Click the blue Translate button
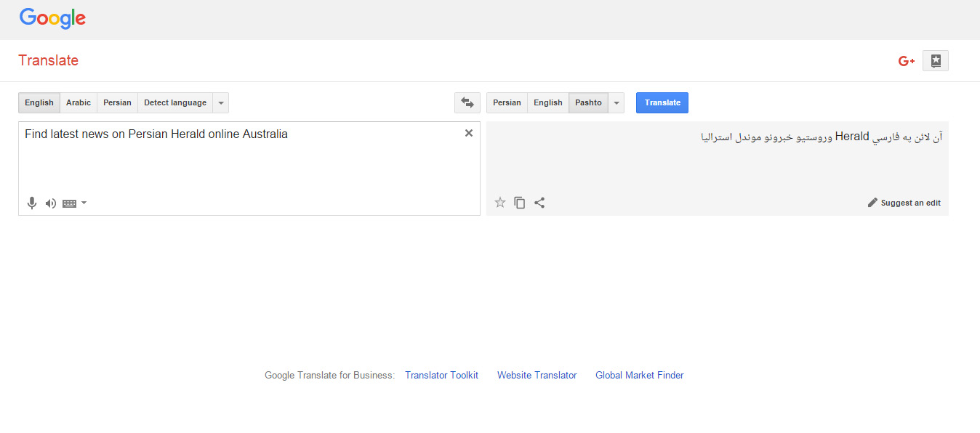The height and width of the screenshot is (433, 980). pos(662,102)
